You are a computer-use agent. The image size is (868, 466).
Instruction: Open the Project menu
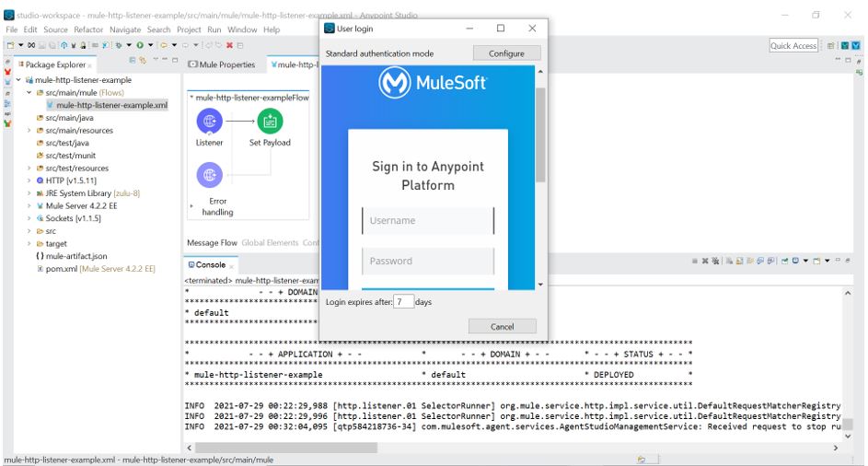point(189,29)
